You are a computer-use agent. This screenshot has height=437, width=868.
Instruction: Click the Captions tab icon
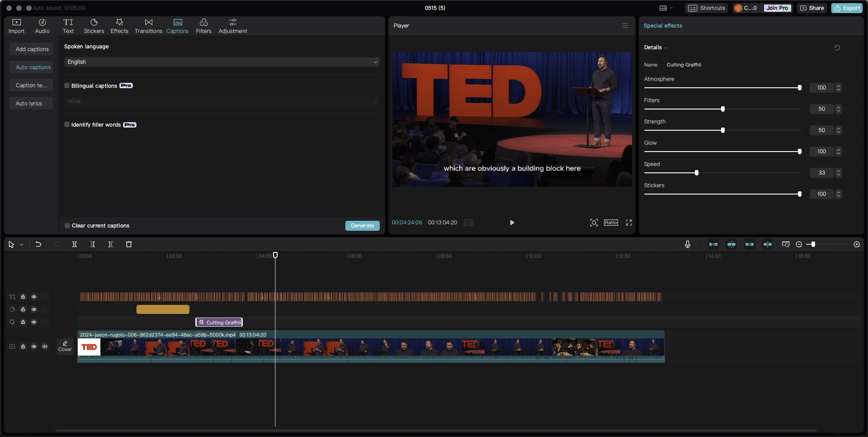pyautogui.click(x=178, y=22)
